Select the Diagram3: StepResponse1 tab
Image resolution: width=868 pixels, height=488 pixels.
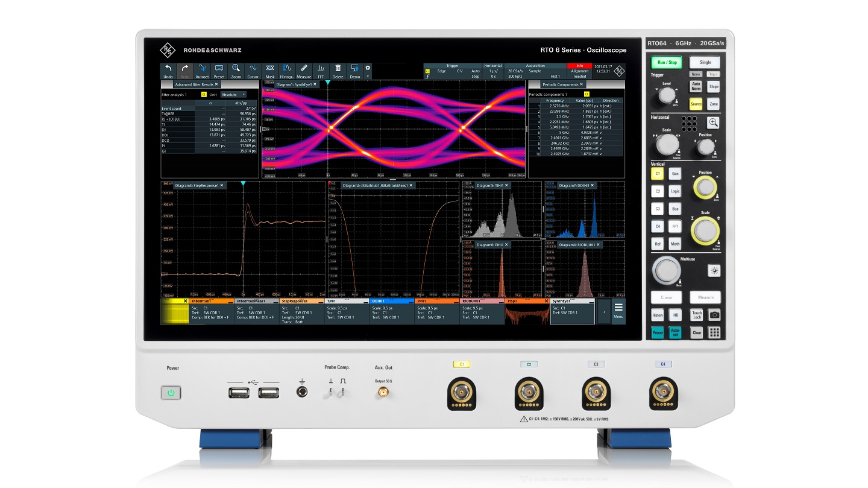point(199,186)
